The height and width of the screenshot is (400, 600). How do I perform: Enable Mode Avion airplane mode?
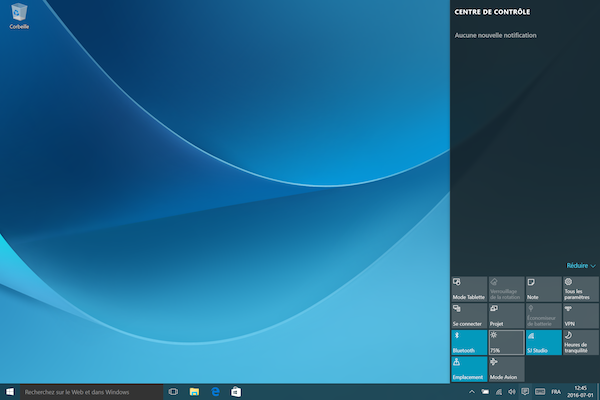(506, 369)
